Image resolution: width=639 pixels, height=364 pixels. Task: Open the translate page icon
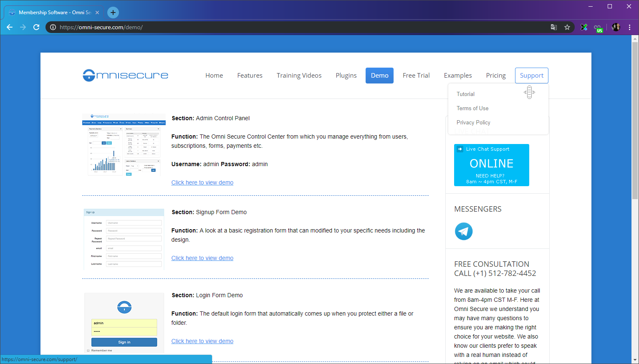tap(554, 27)
